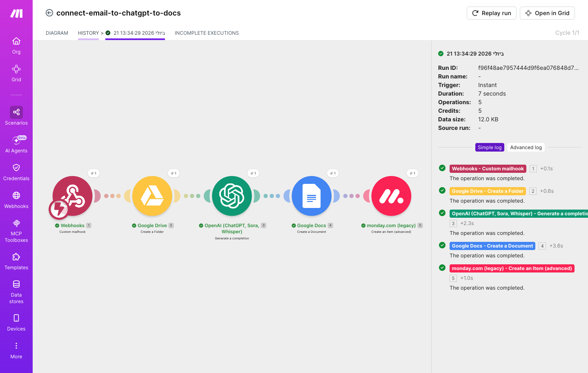Select the monday.com module node
This screenshot has height=373, width=588.
click(x=391, y=196)
